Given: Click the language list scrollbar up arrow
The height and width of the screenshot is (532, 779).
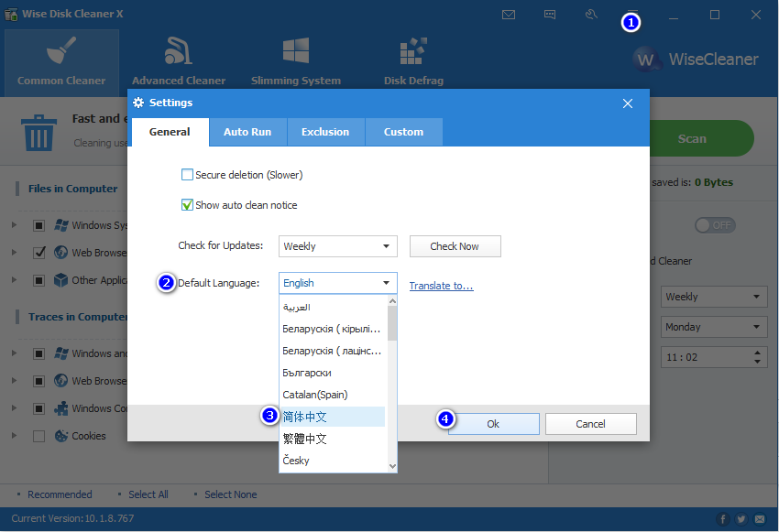Looking at the screenshot, I should [392, 300].
